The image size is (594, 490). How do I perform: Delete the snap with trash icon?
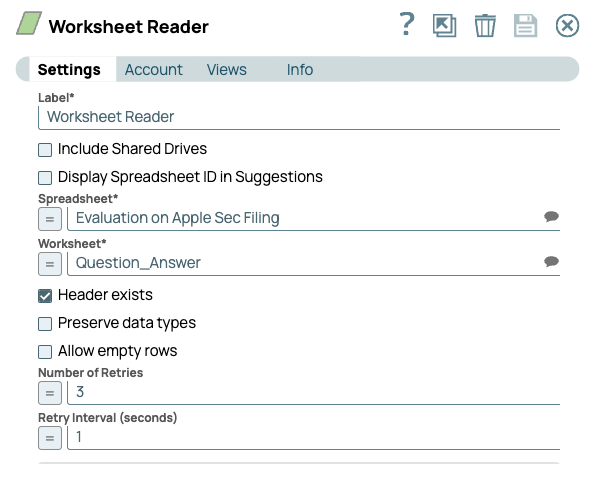click(485, 26)
